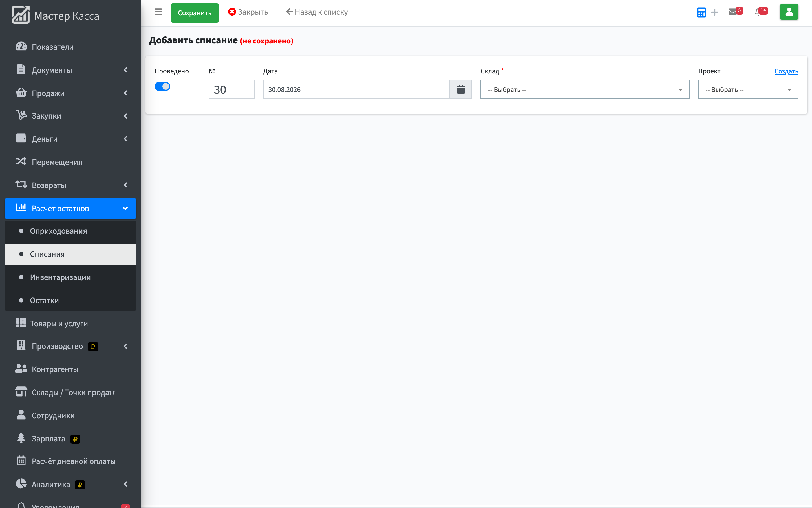Screen dimensions: 812x508
Task: Click the Аналитика pie chart icon
Action: tap(21, 484)
